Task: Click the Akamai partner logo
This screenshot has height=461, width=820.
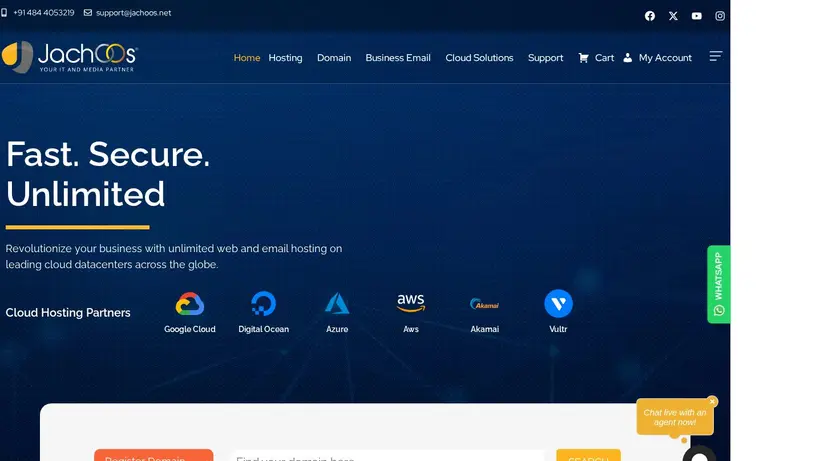Action: [484, 304]
